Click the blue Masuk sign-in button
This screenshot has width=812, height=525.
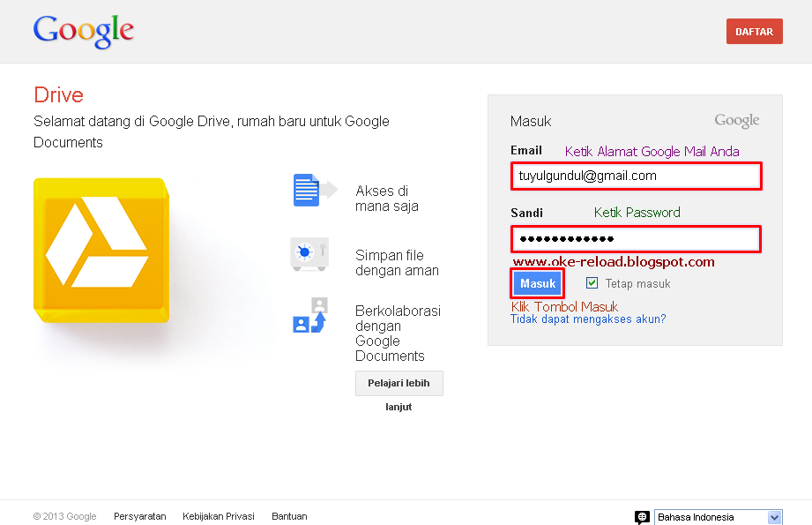pyautogui.click(x=538, y=283)
